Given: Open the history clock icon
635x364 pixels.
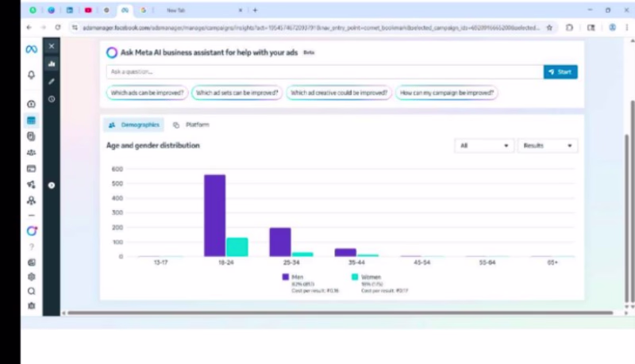Looking at the screenshot, I should pos(52,99).
